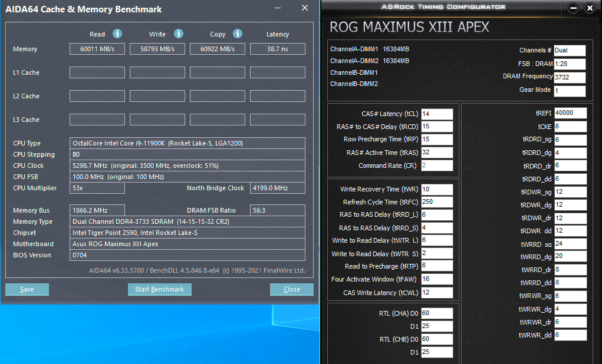Click the DRAM Frequency field showing 3732
Image resolution: width=602 pixels, height=364 pixels.
[570, 77]
